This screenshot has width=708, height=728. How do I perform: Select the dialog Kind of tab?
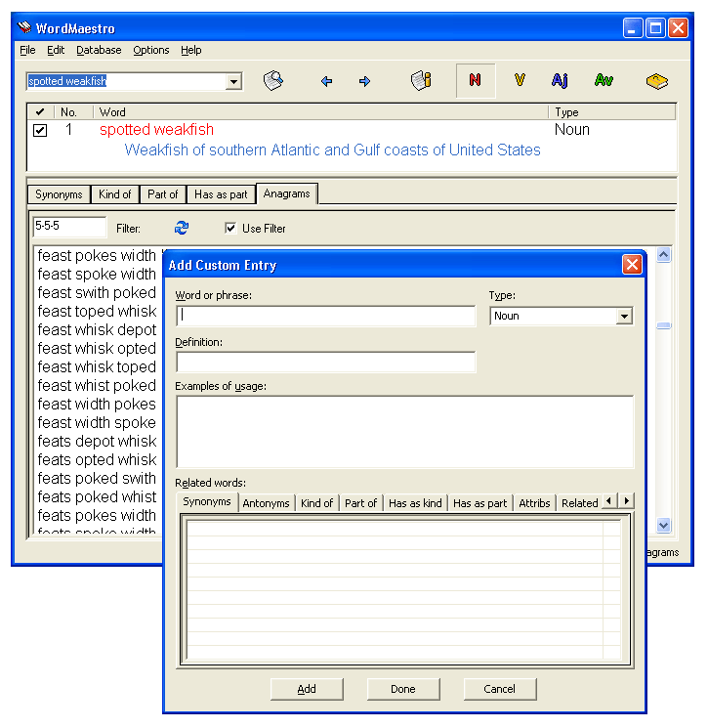[x=316, y=503]
